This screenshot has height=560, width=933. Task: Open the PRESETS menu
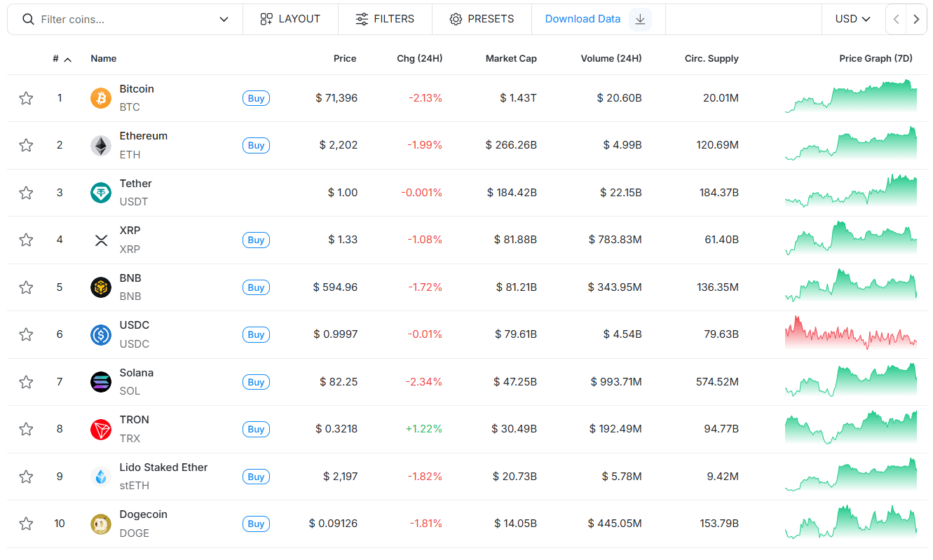pyautogui.click(x=482, y=19)
